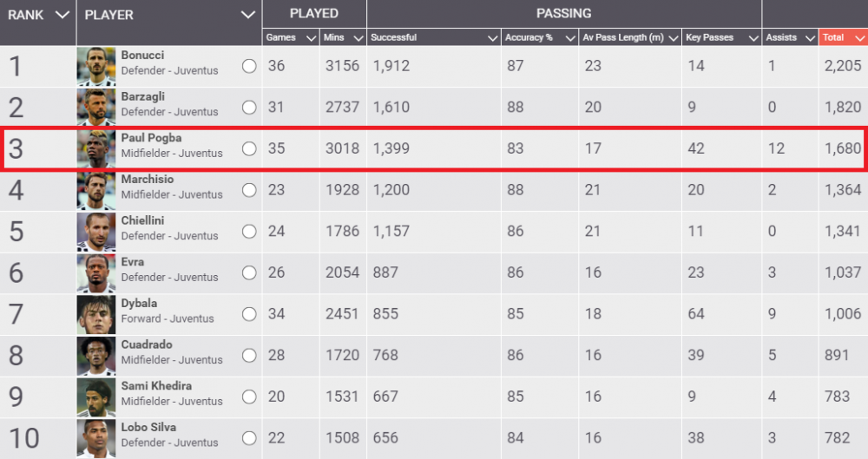Expand the RANK column dropdown
Viewport: 868px width, 459px height.
pos(62,15)
